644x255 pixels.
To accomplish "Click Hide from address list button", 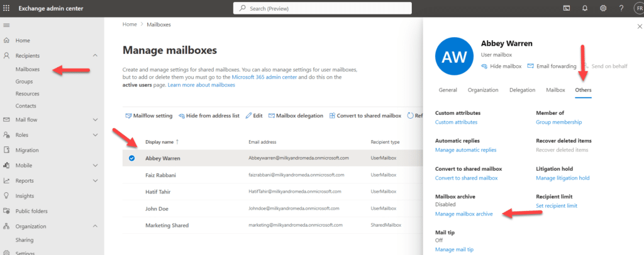I will click(209, 116).
